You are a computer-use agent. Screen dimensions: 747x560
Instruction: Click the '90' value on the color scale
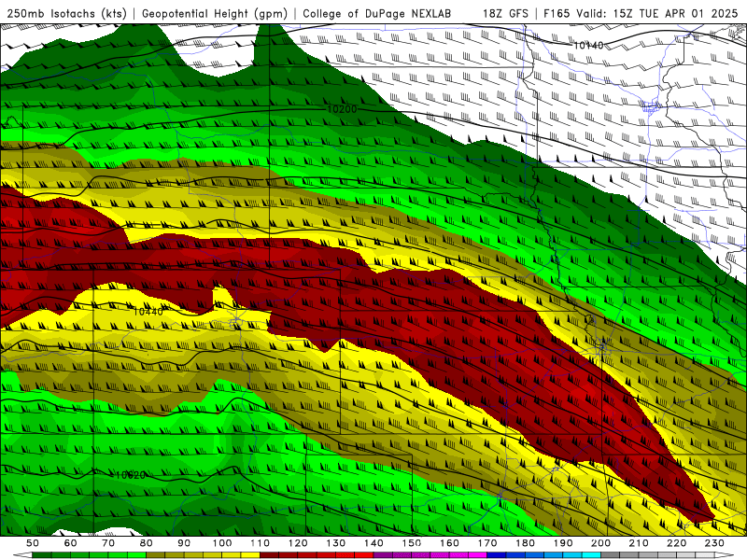point(184,543)
